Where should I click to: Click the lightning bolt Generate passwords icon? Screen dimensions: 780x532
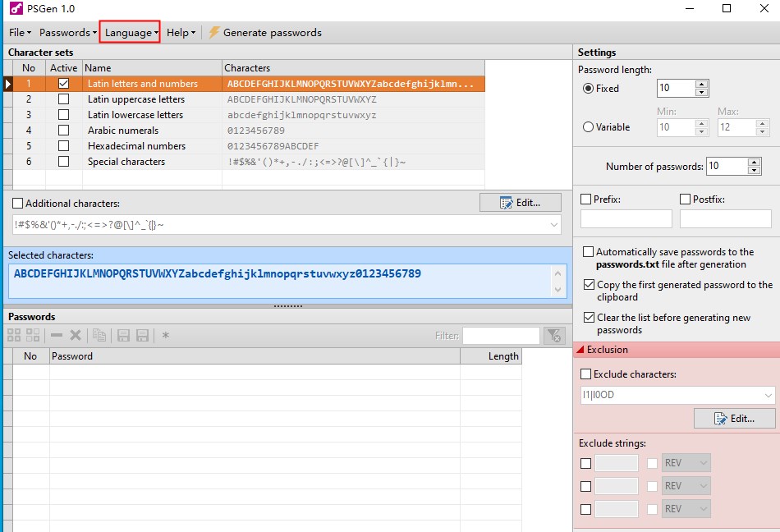[214, 33]
